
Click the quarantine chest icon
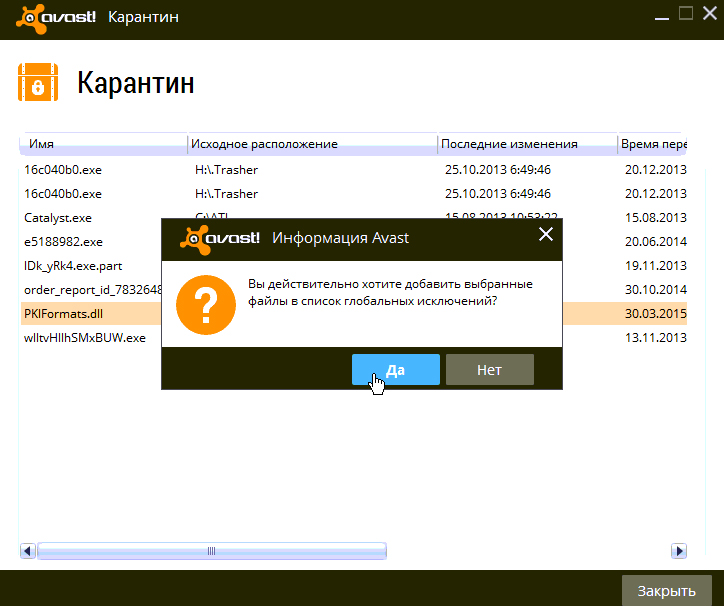[x=38, y=82]
